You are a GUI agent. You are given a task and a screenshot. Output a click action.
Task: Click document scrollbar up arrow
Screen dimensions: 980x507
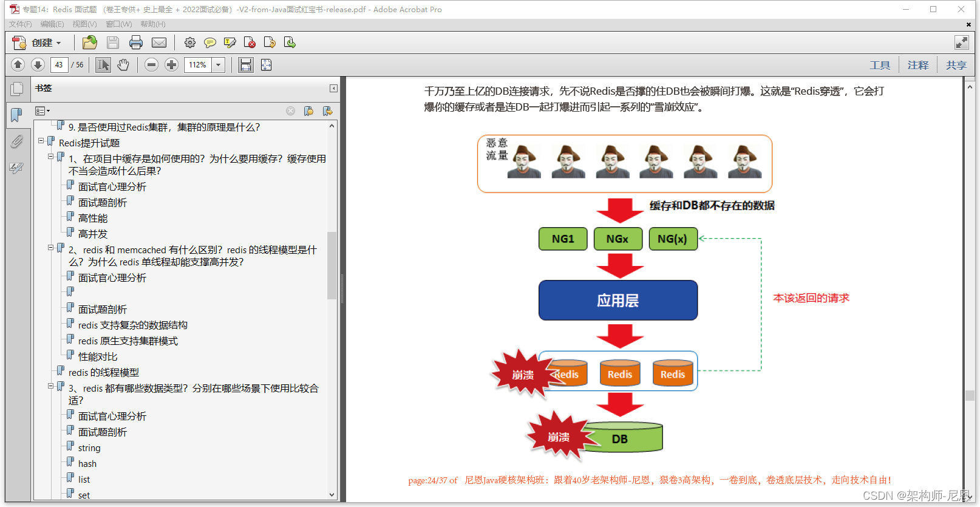[x=970, y=87]
